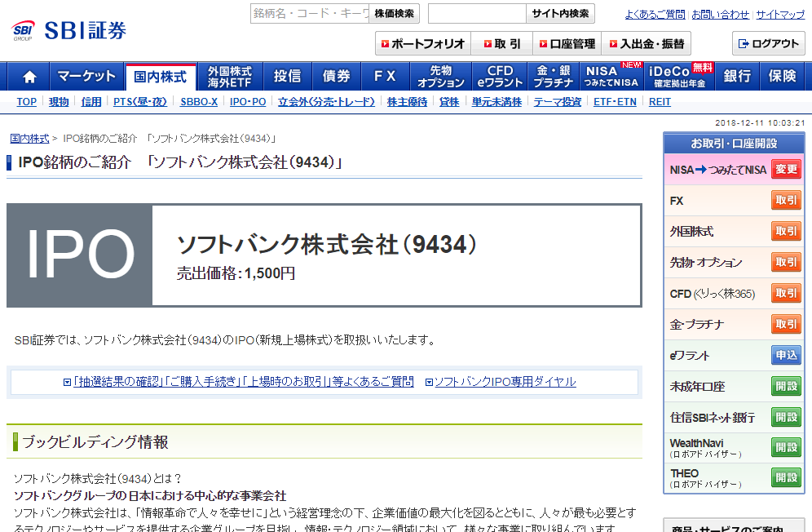Screen dimensions: 812x532
Task: Click 開設 button for 住信SBIネット銀行
Action: 786,417
